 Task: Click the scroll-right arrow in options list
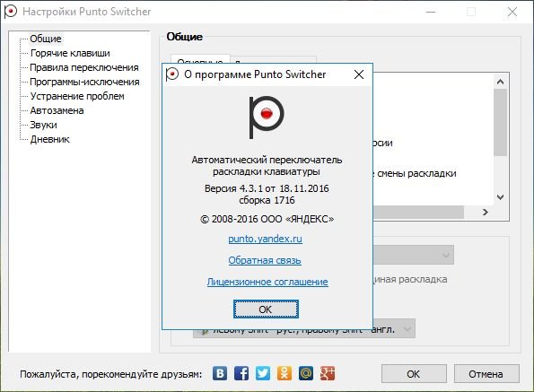click(486, 213)
